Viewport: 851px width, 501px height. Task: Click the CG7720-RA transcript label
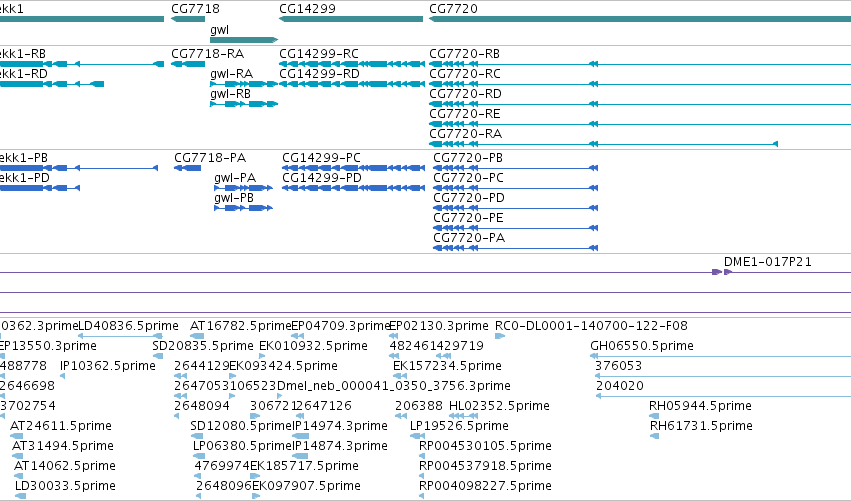click(x=465, y=134)
